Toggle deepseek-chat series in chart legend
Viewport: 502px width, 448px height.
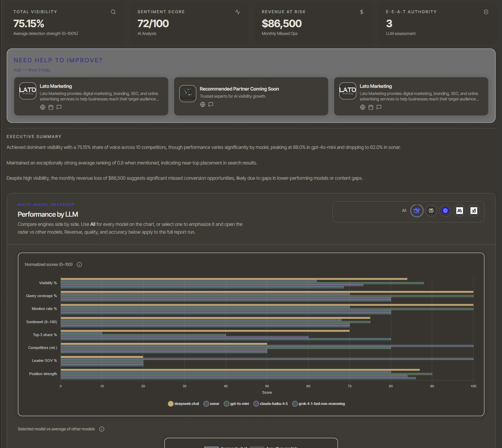[184, 404]
